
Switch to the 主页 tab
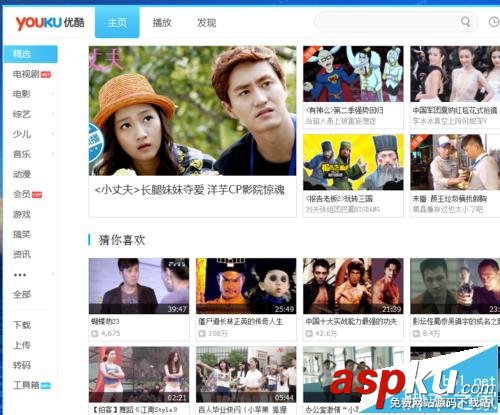coord(117,22)
